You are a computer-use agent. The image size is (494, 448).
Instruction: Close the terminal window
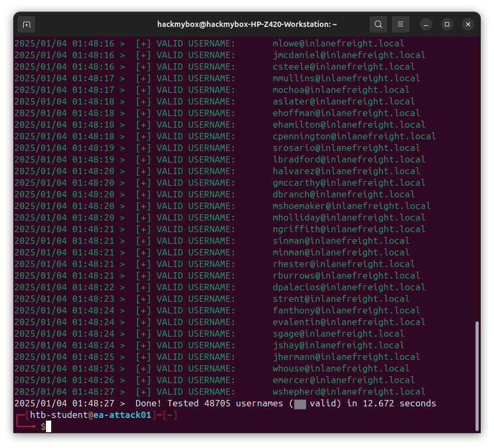(468, 24)
